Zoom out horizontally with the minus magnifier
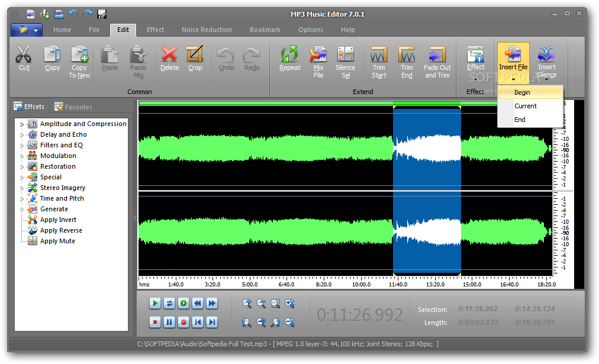599x364 pixels. (x=261, y=304)
